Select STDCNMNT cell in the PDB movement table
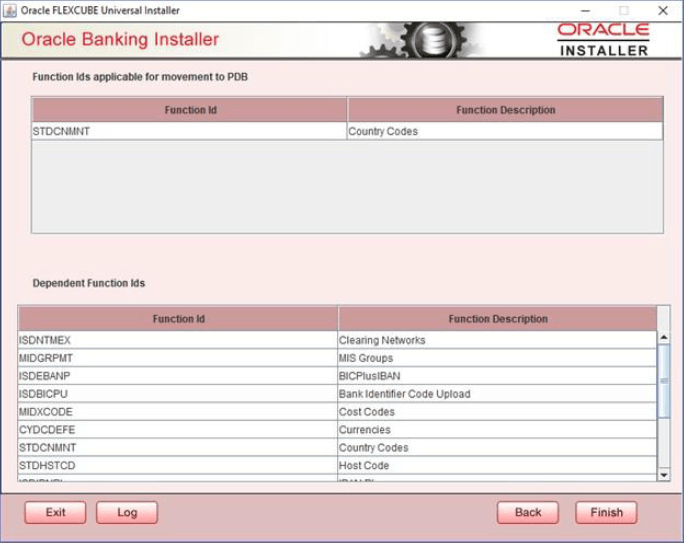This screenshot has width=684, height=543. pyautogui.click(x=190, y=131)
